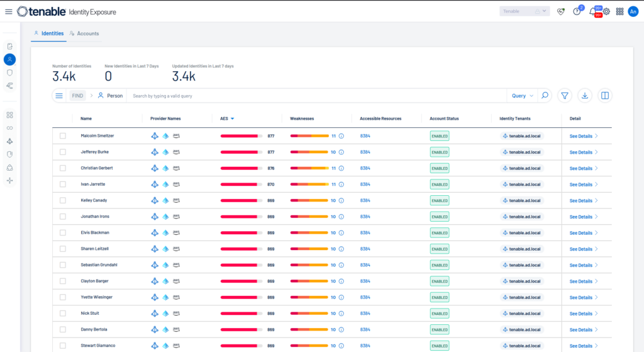Open the settings gear icon

coord(607,11)
